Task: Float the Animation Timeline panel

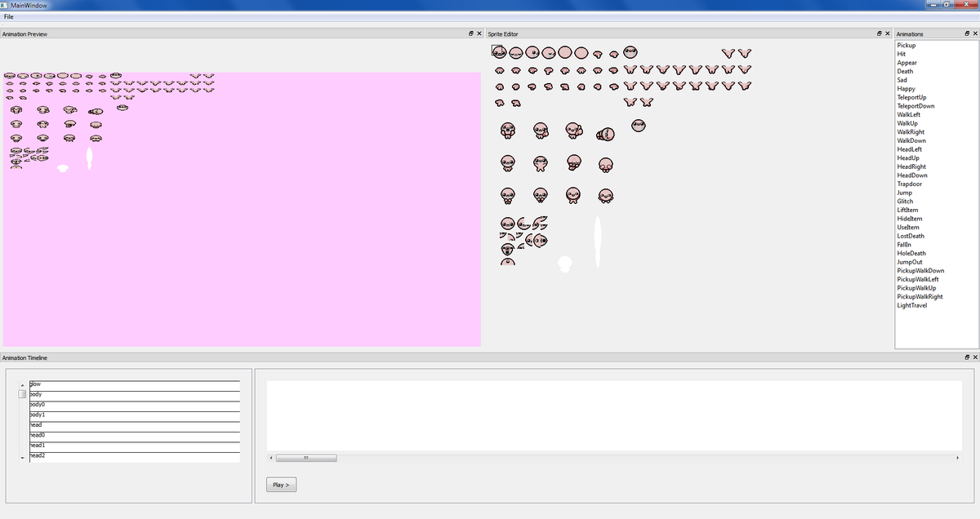Action: click(966, 357)
